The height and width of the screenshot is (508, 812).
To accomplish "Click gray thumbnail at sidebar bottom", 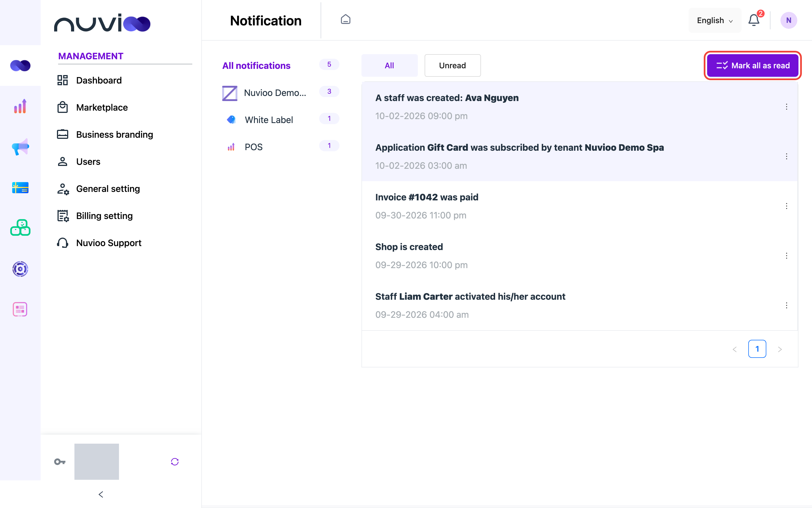I will point(97,462).
